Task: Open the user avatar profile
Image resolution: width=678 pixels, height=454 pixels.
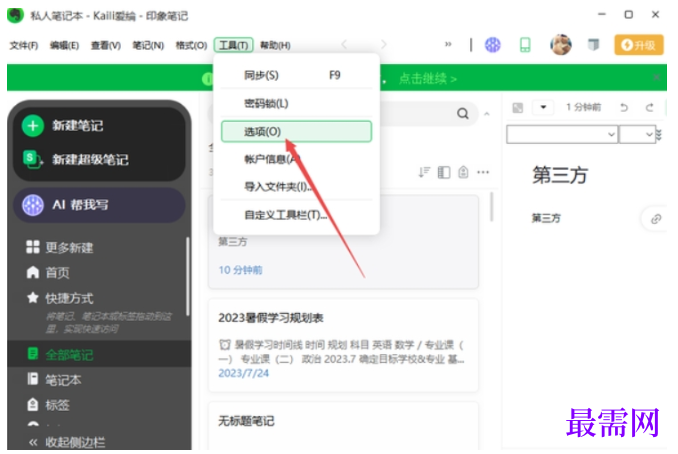Action: (x=561, y=45)
